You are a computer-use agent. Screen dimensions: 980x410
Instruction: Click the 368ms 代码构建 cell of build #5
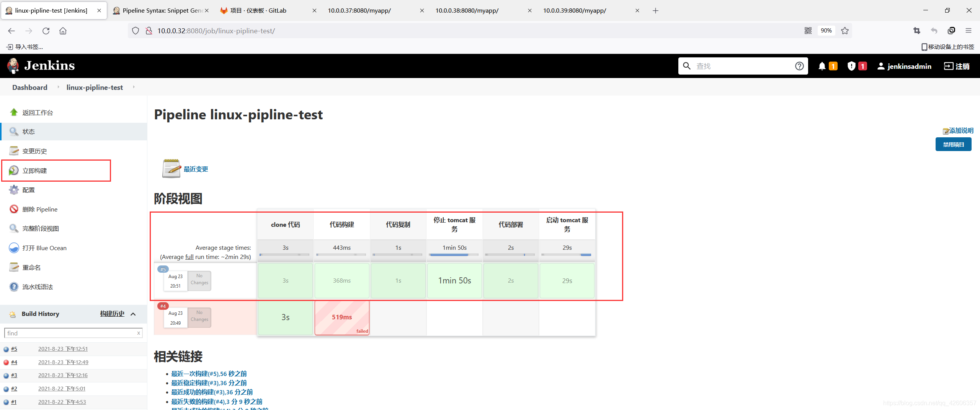tap(342, 281)
